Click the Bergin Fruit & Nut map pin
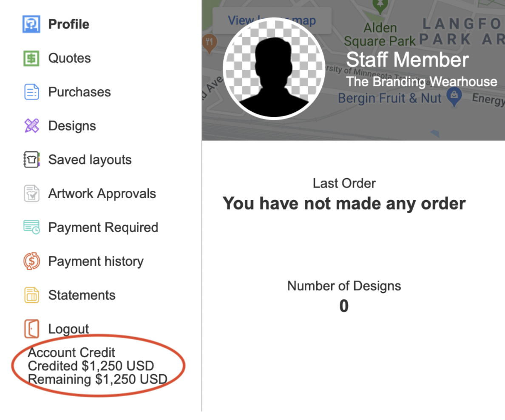 (x=454, y=96)
